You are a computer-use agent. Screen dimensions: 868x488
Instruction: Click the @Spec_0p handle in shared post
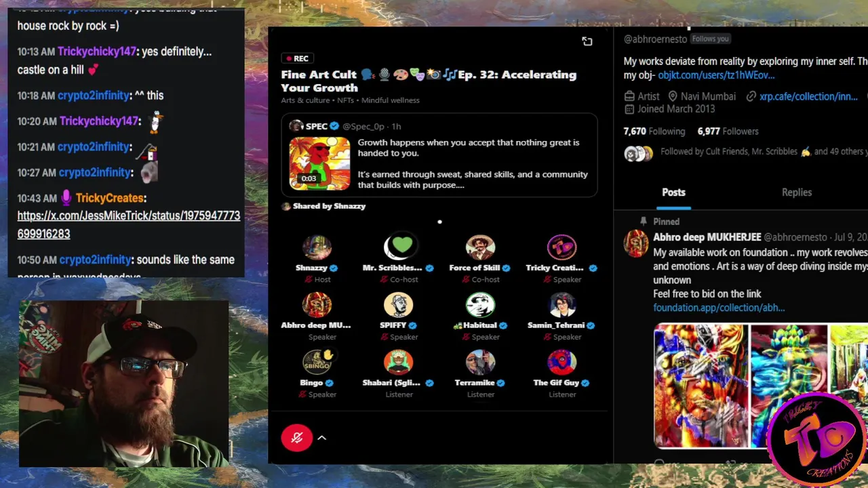point(363,126)
